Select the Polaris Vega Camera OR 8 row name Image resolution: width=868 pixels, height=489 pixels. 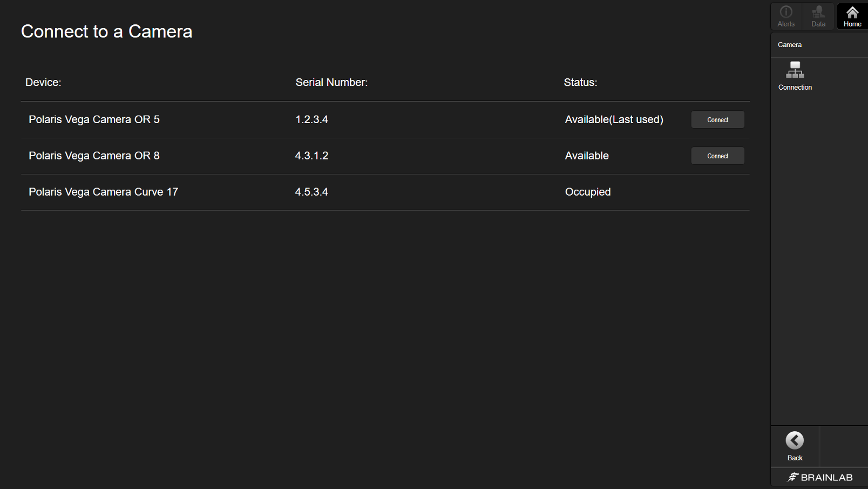click(x=94, y=156)
